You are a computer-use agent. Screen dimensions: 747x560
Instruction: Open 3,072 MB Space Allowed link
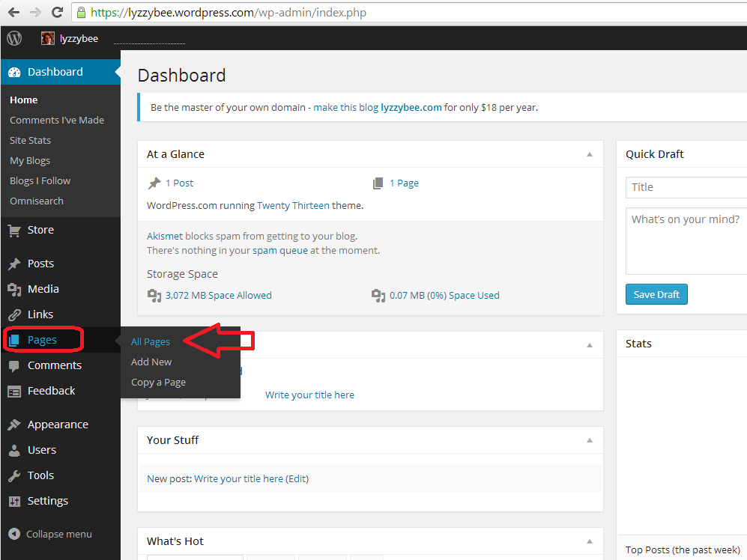pos(218,296)
